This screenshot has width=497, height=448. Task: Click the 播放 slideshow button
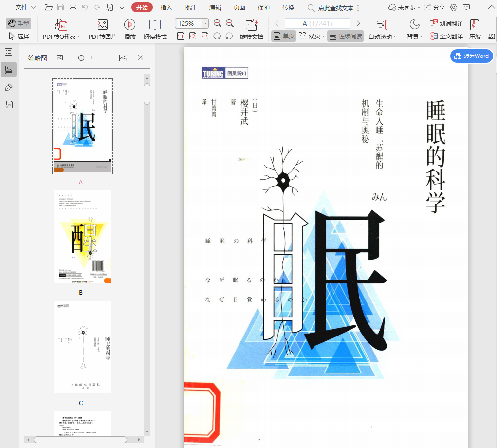(x=129, y=29)
